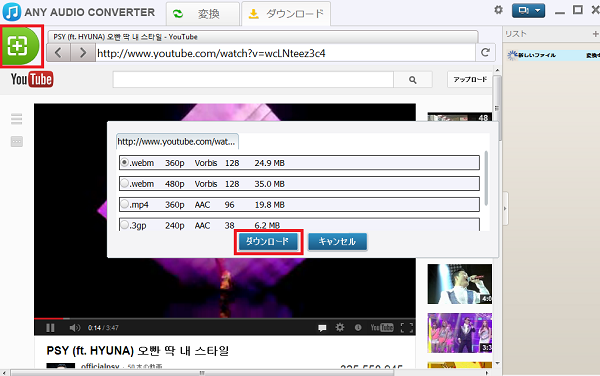Pause the video with the pause button
This screenshot has width=600, height=376.
tap(50, 328)
